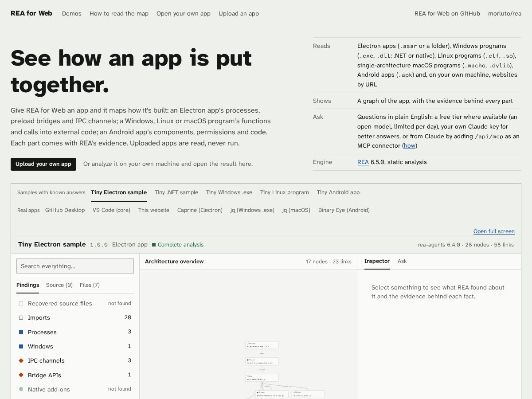Switch to the Findings tab
Viewport: 532px width, 399px height.
coord(28,285)
